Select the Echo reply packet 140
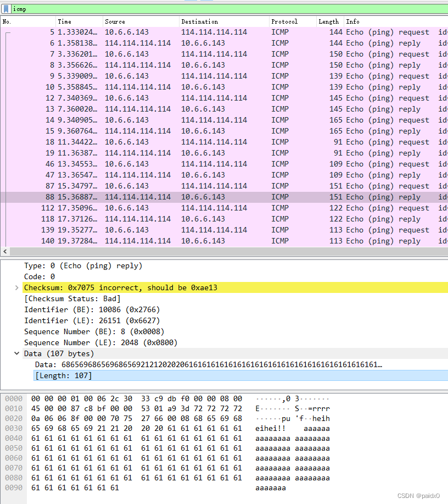 coord(165,241)
